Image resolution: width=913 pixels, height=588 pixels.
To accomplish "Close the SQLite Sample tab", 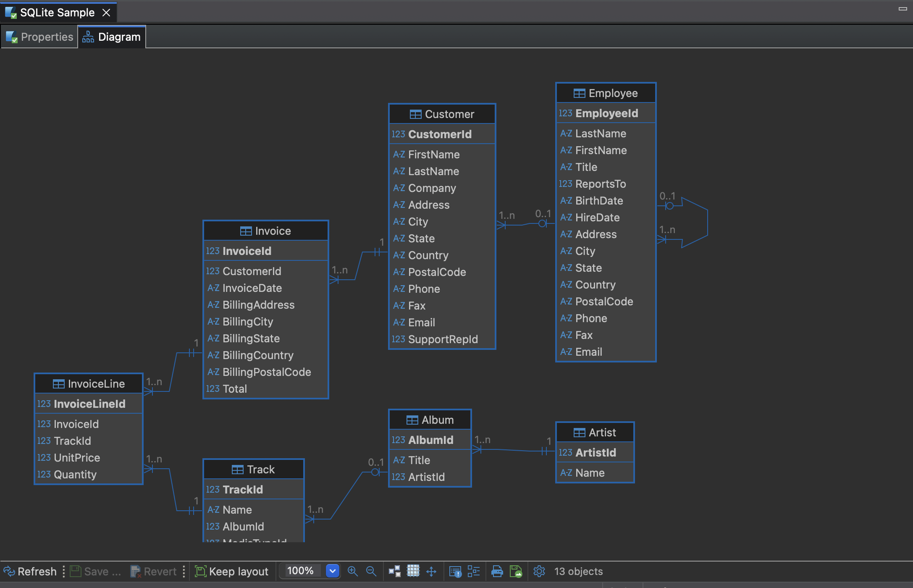I will (107, 13).
